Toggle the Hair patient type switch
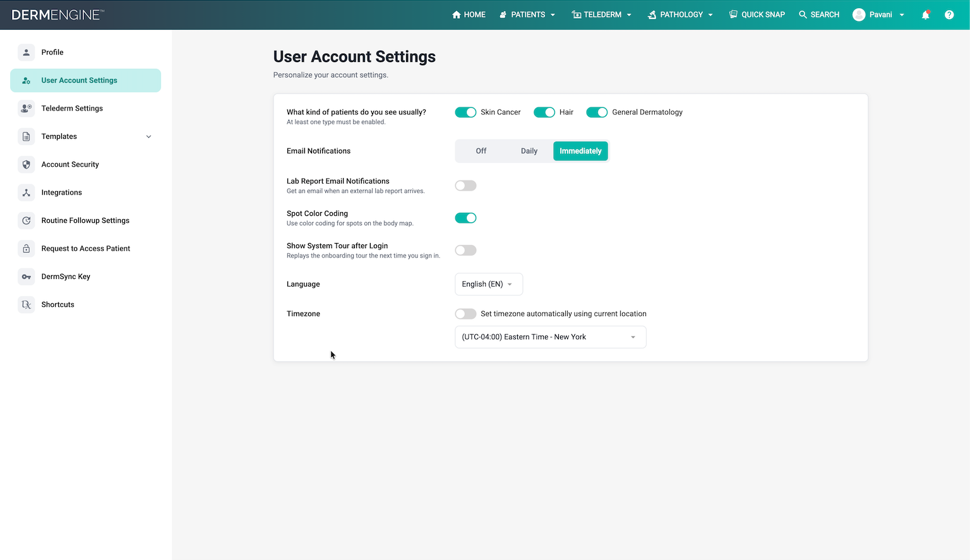 [544, 112]
